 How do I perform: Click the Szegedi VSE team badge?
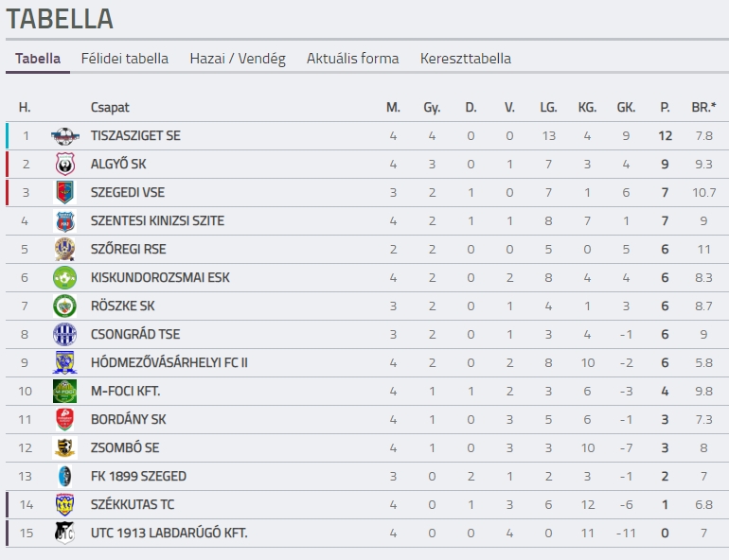click(64, 193)
